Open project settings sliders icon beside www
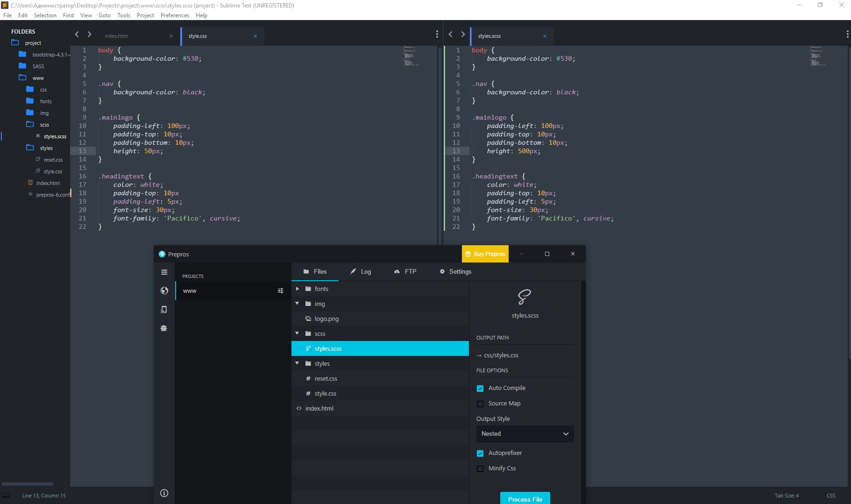This screenshot has width=851, height=504. point(280,291)
